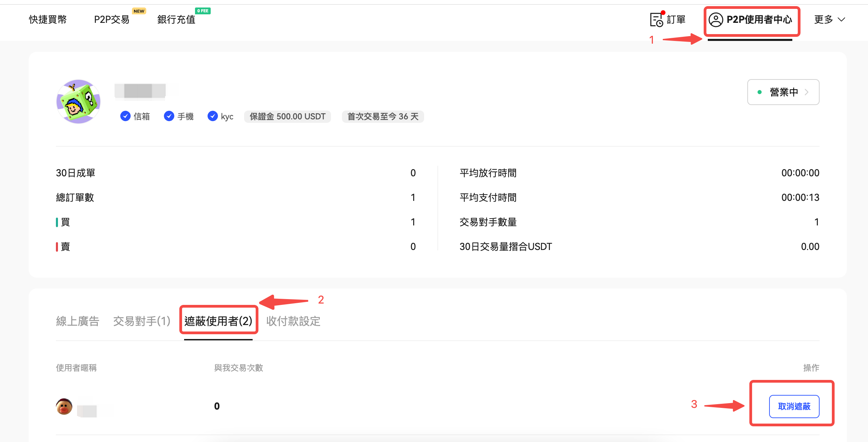Viewport: 868px width, 442px height.
Task: Click the profile avatar cube image
Action: (78, 102)
